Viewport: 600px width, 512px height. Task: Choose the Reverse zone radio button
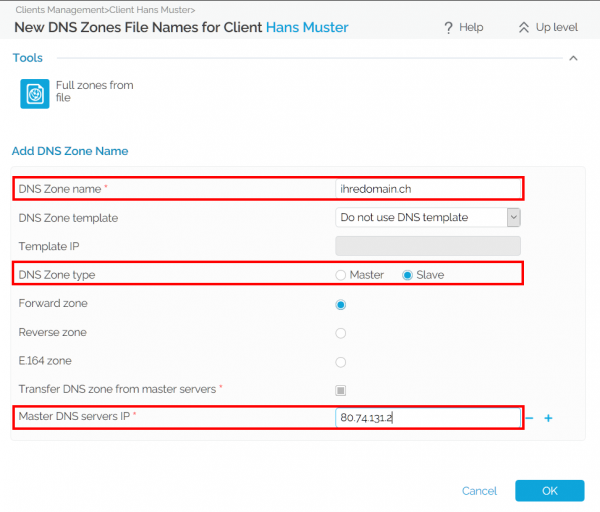tap(341, 333)
